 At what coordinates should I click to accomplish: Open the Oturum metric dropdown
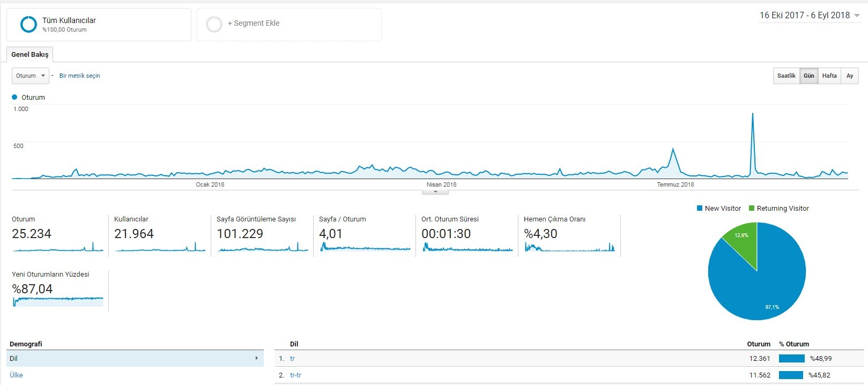pyautogui.click(x=30, y=76)
